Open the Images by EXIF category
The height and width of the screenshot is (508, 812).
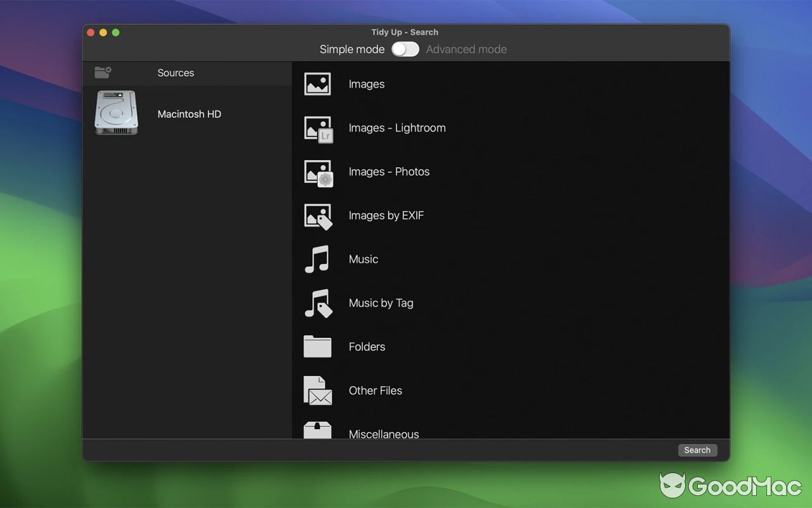pos(386,215)
